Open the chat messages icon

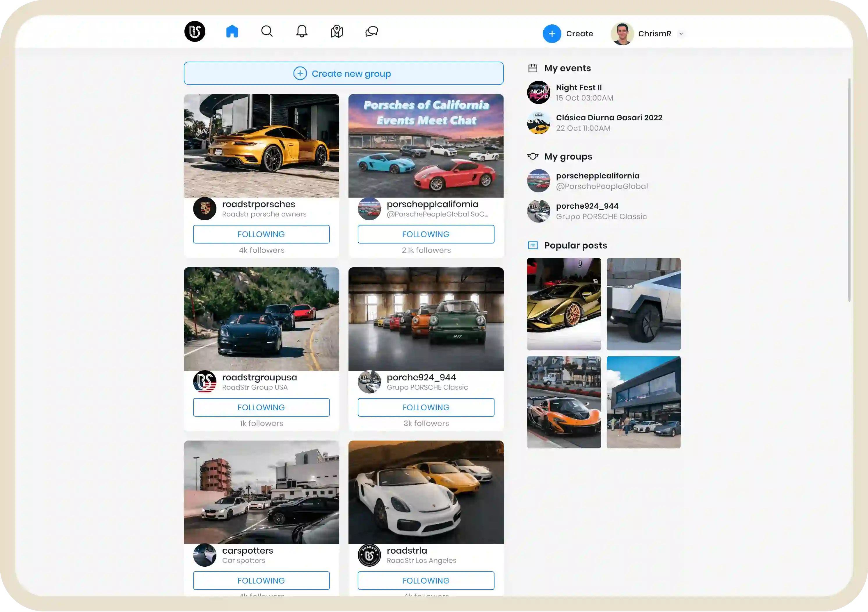(372, 31)
